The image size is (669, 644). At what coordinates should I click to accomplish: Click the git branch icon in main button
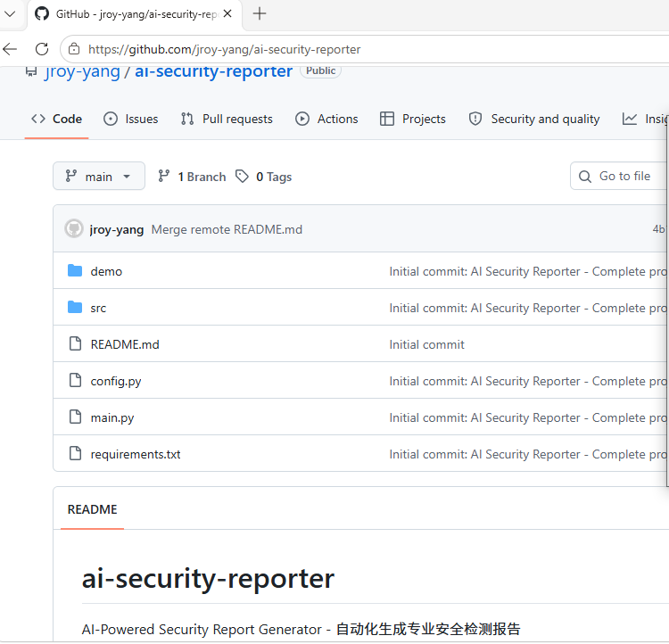coord(70,176)
